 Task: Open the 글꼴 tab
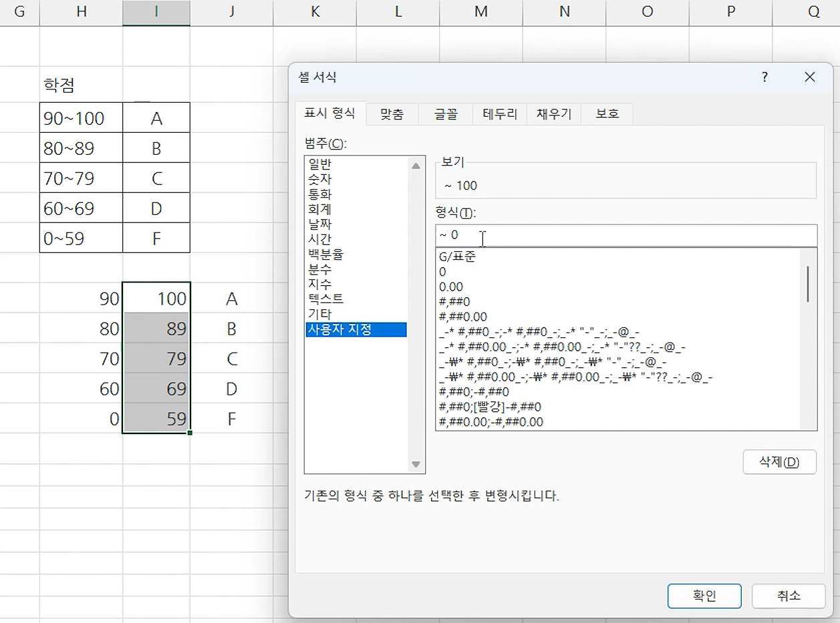coord(446,114)
